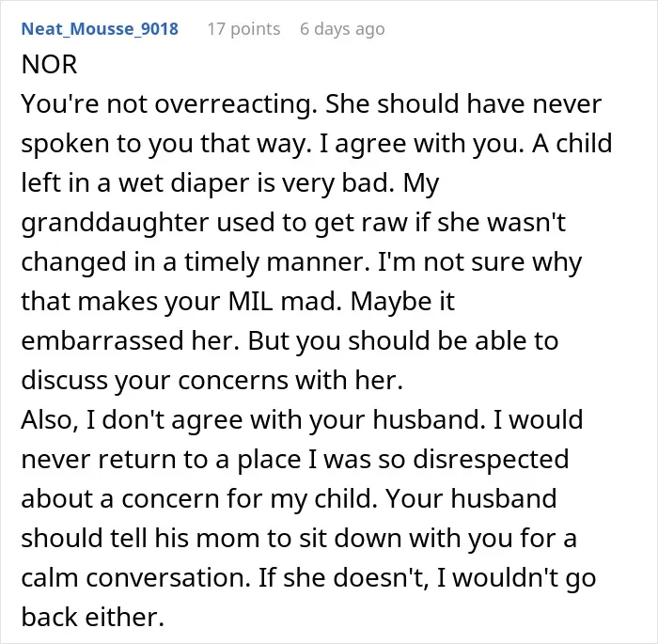
Task: Open the 6 days ago timestamp permalink
Action: (342, 29)
